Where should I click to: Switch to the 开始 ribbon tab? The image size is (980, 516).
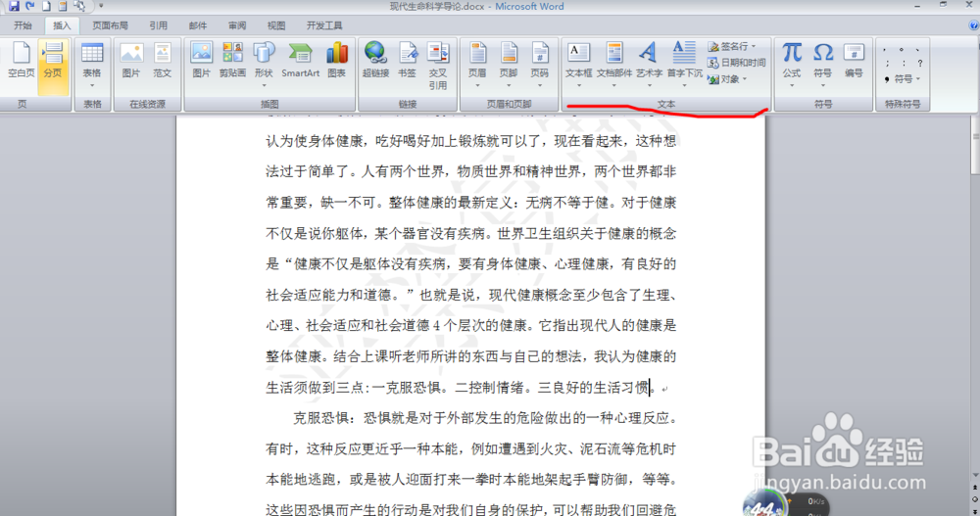coord(23,25)
